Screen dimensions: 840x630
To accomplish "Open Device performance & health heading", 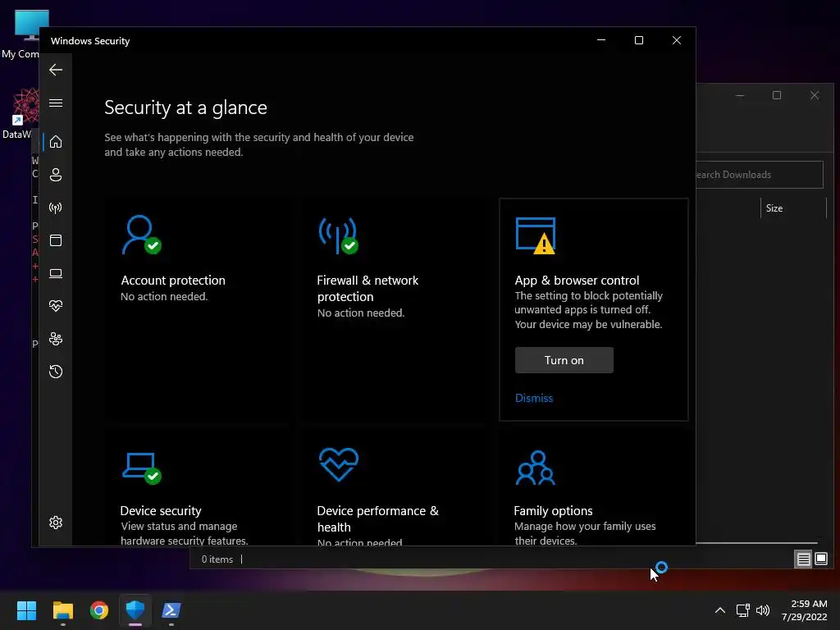I will 377,518.
